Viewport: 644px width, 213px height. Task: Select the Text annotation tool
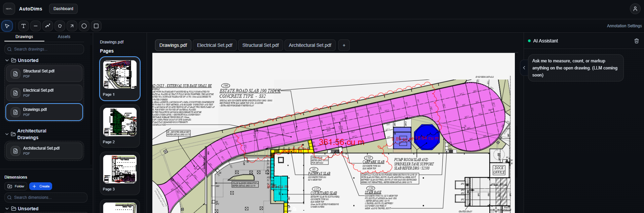click(x=23, y=26)
